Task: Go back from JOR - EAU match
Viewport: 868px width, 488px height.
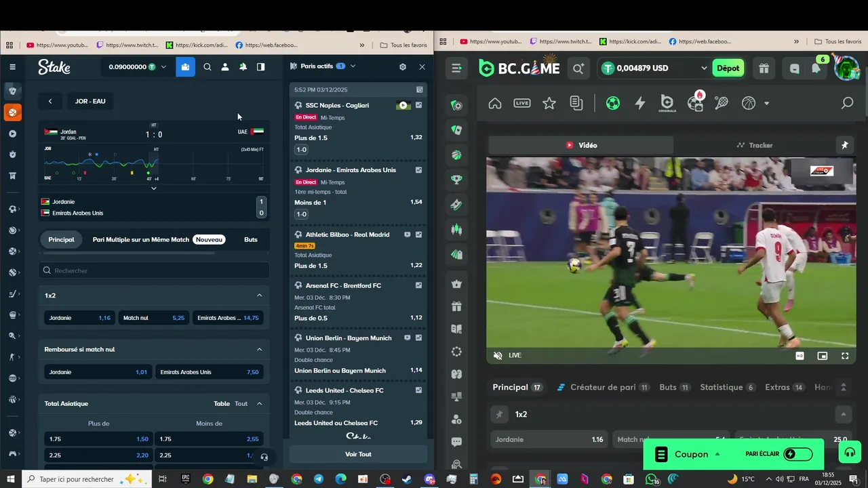Action: point(50,101)
